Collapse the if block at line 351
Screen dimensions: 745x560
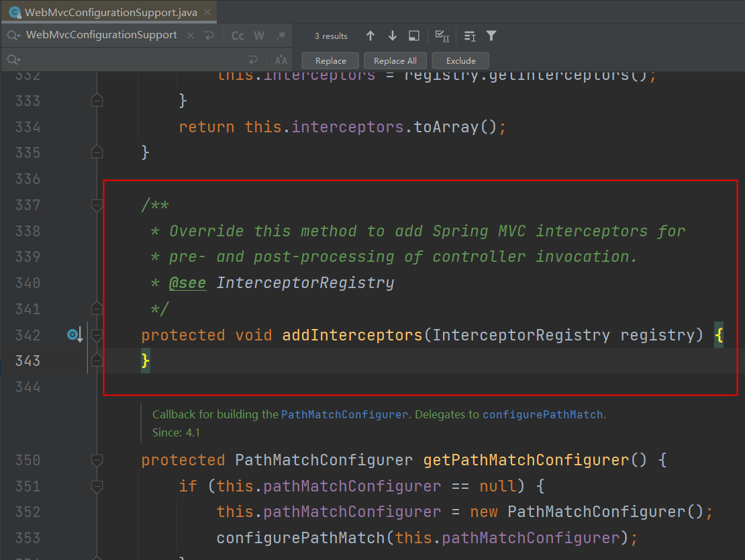click(x=97, y=486)
